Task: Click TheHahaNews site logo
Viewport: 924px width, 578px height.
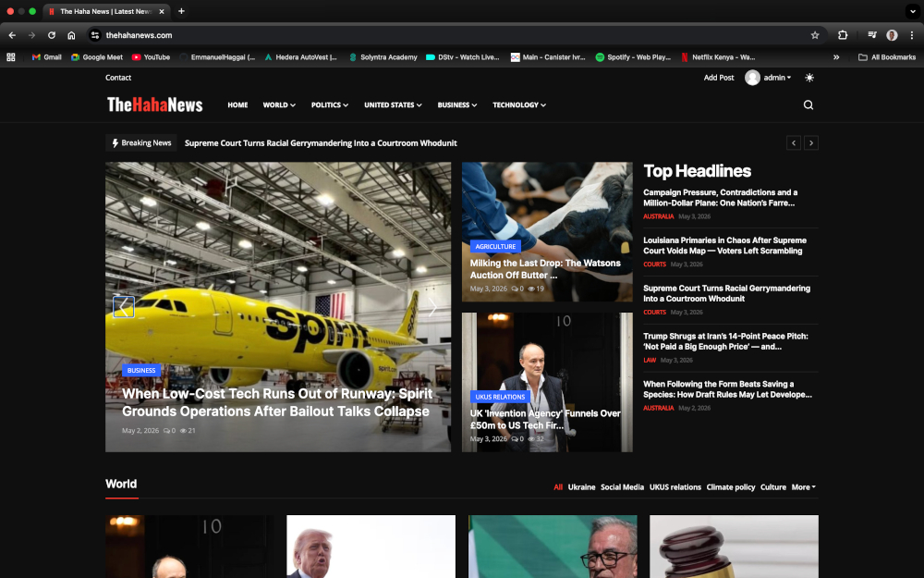Action: (155, 105)
